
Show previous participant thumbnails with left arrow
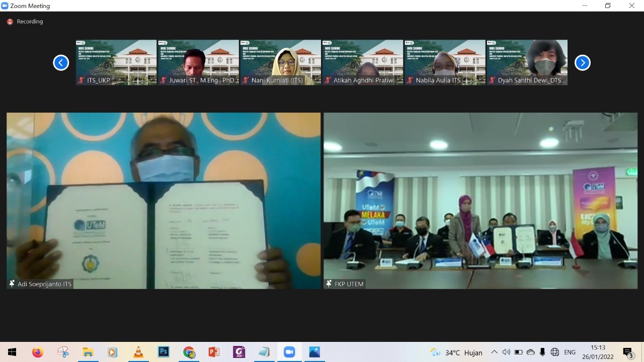pos(61,63)
